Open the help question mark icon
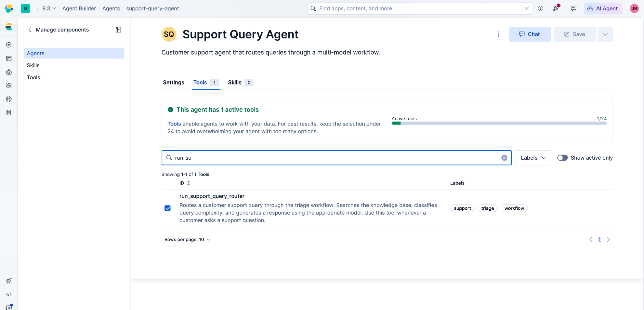 pyautogui.click(x=541, y=8)
